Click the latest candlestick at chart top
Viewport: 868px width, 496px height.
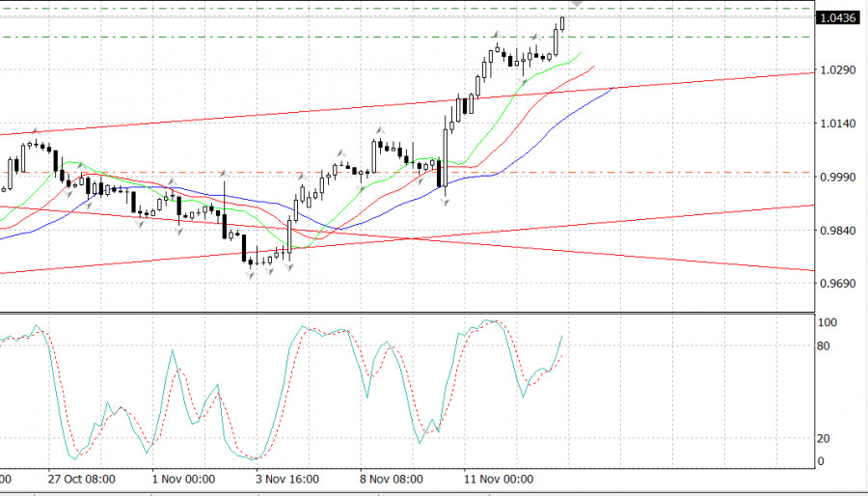562,24
